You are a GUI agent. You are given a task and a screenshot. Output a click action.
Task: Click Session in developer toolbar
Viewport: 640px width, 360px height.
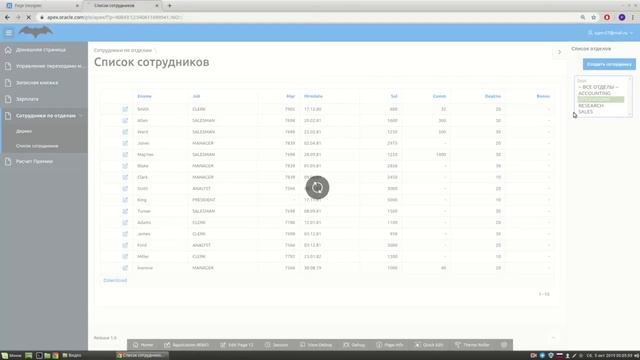pyautogui.click(x=277, y=345)
